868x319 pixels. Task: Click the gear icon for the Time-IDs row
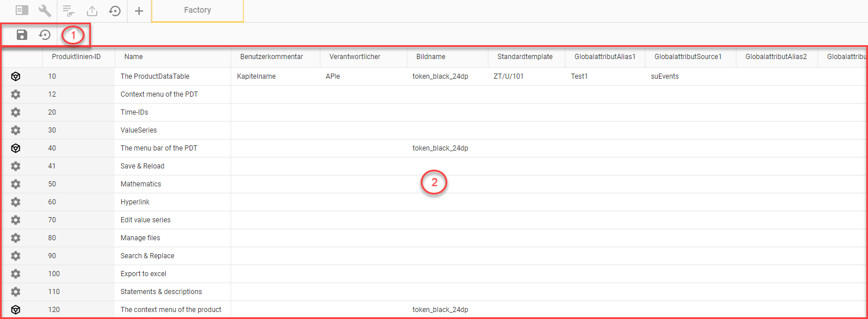pos(16,112)
